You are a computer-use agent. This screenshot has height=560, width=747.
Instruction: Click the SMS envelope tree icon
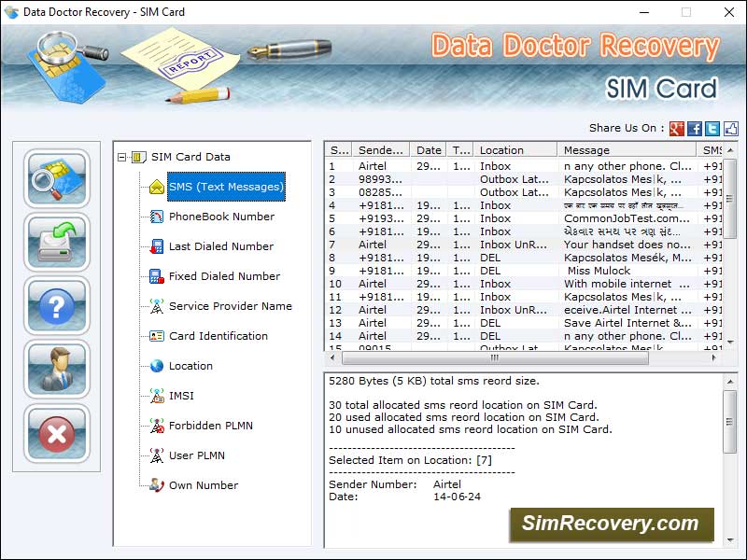point(156,187)
